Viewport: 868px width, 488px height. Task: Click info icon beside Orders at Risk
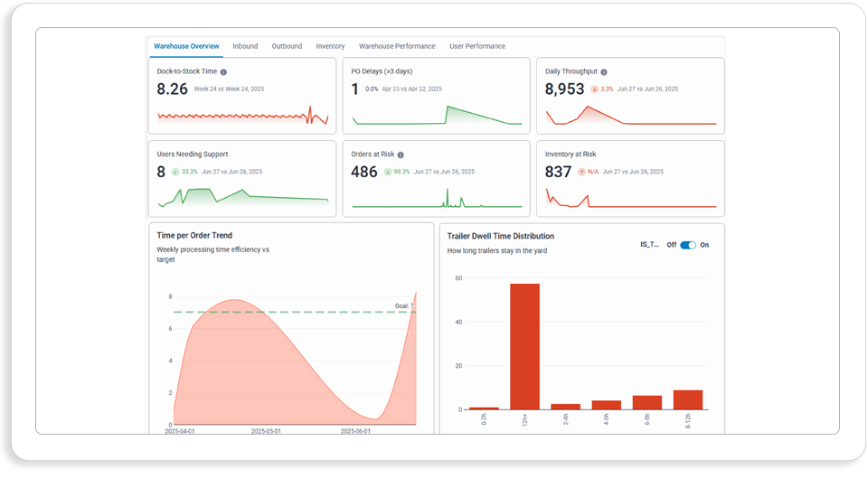pos(401,155)
